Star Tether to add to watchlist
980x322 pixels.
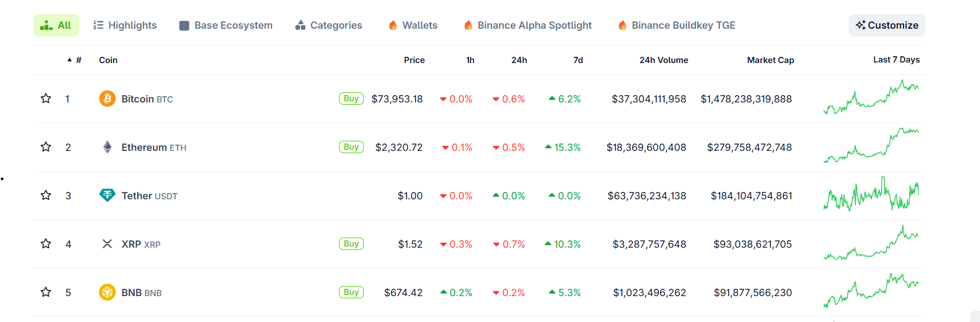pos(46,195)
